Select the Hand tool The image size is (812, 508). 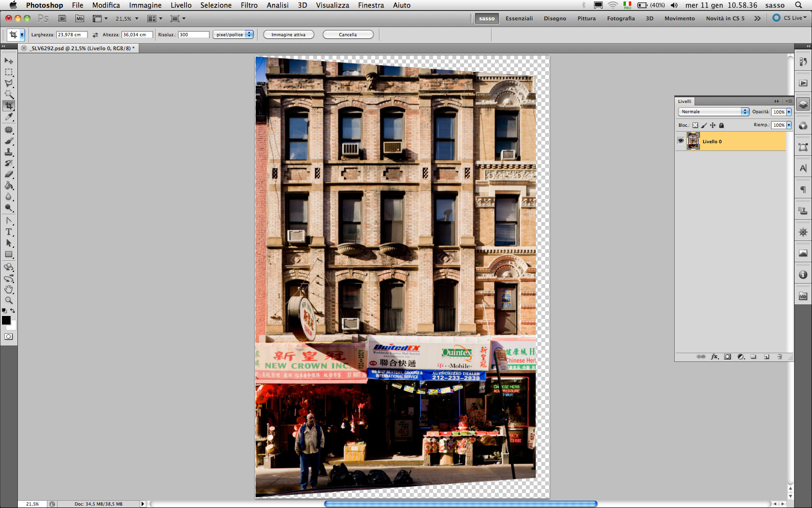pos(9,289)
